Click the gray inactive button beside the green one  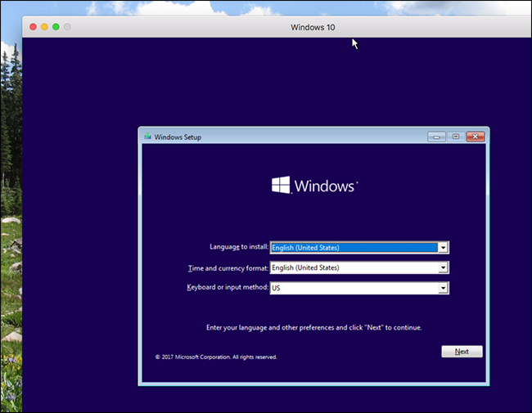pyautogui.click(x=67, y=27)
